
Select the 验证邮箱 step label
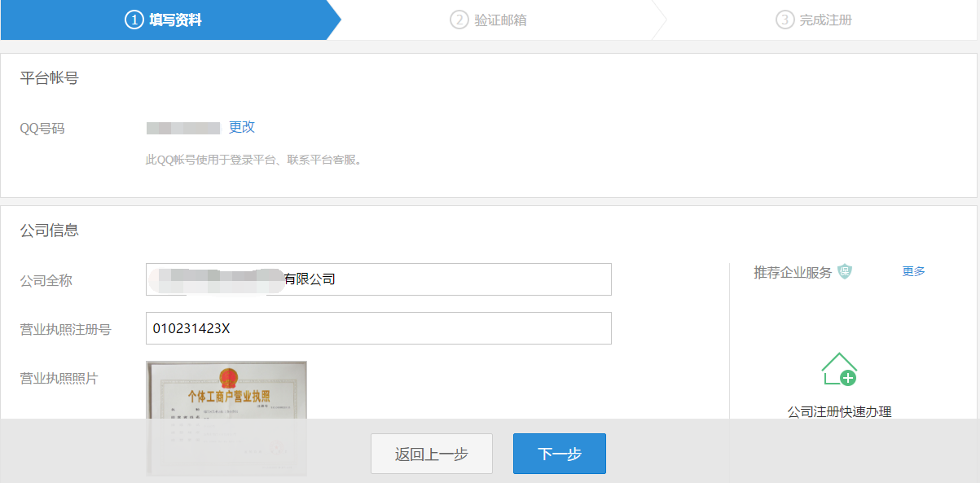pos(500,20)
